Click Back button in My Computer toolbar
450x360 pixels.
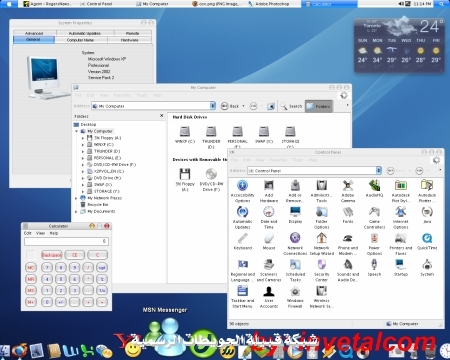[230, 106]
